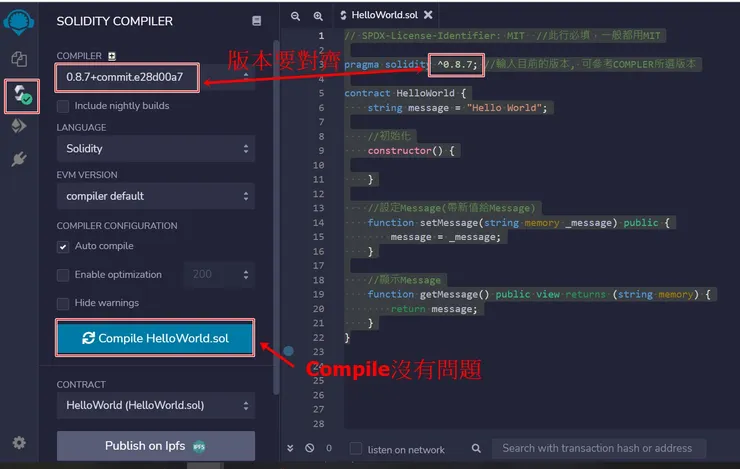The height and width of the screenshot is (469, 740).
Task: Click the add compiler plus icon
Action: point(111,56)
